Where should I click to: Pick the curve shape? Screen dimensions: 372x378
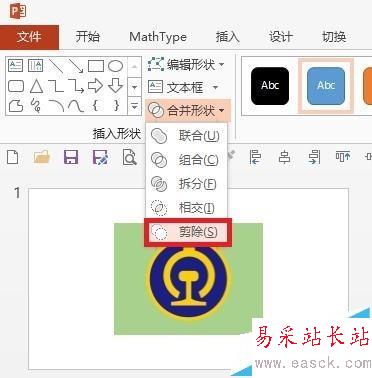[76, 106]
